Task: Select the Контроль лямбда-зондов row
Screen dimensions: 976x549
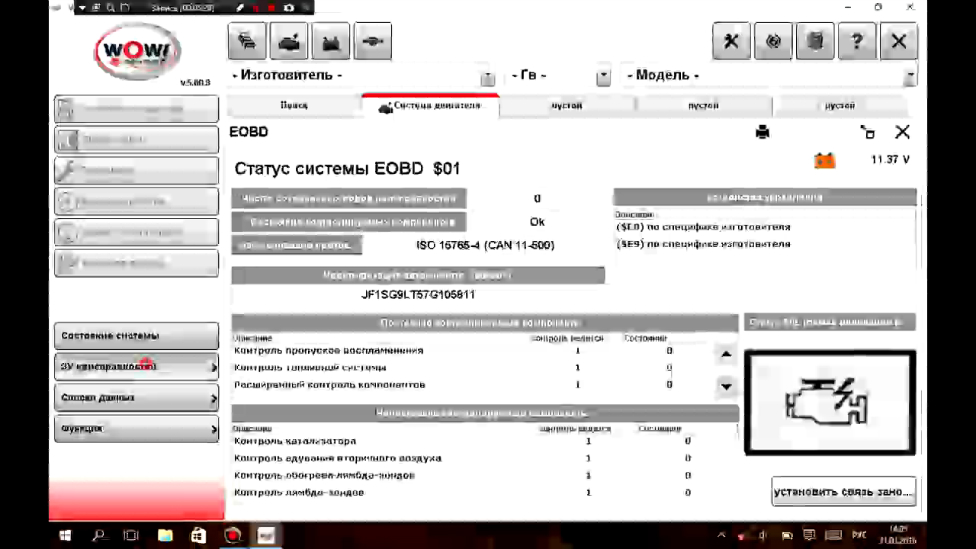Action: pyautogui.click(x=484, y=492)
